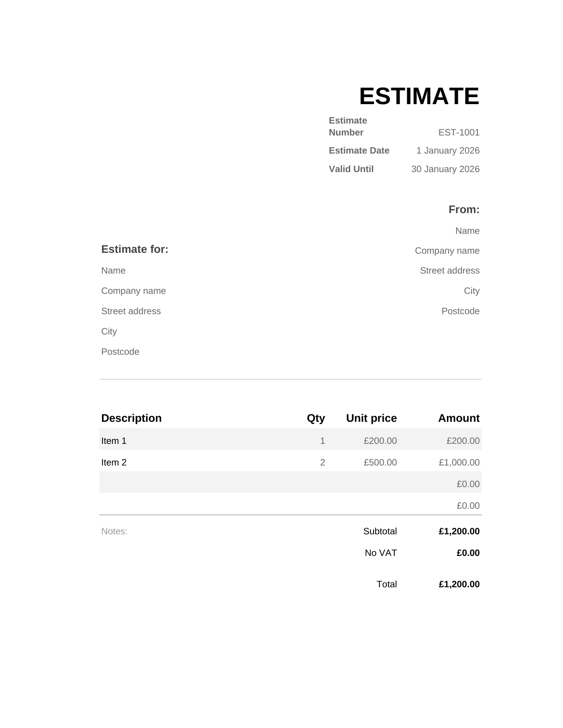Select the From: heading
The image size is (563, 728).
(x=464, y=210)
